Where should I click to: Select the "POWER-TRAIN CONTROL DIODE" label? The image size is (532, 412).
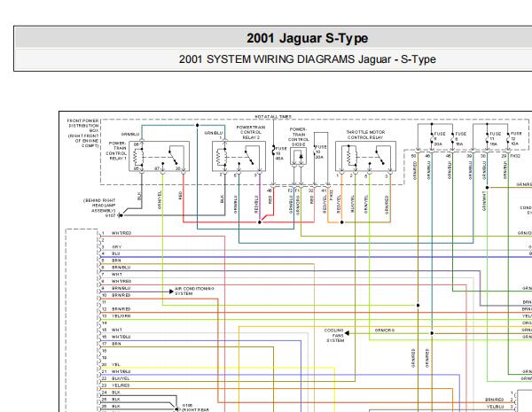tap(299, 136)
